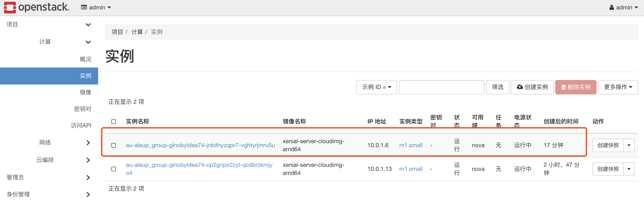The height and width of the screenshot is (212, 644).
Task: Expand the 云编排 sidebar section
Action: (x=88, y=160)
